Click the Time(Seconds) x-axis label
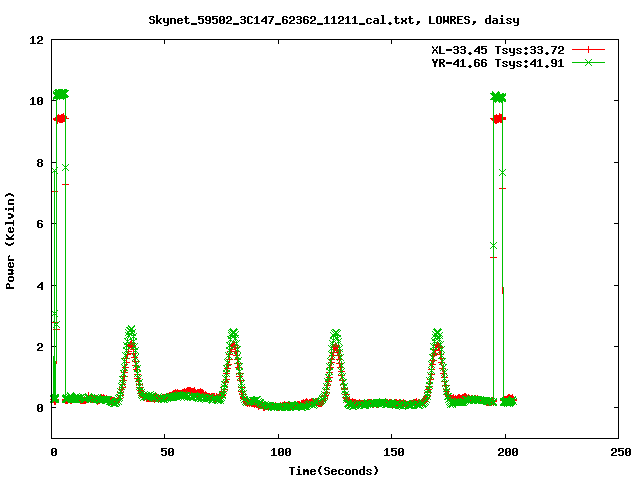The height and width of the screenshot is (480, 640). (334, 471)
